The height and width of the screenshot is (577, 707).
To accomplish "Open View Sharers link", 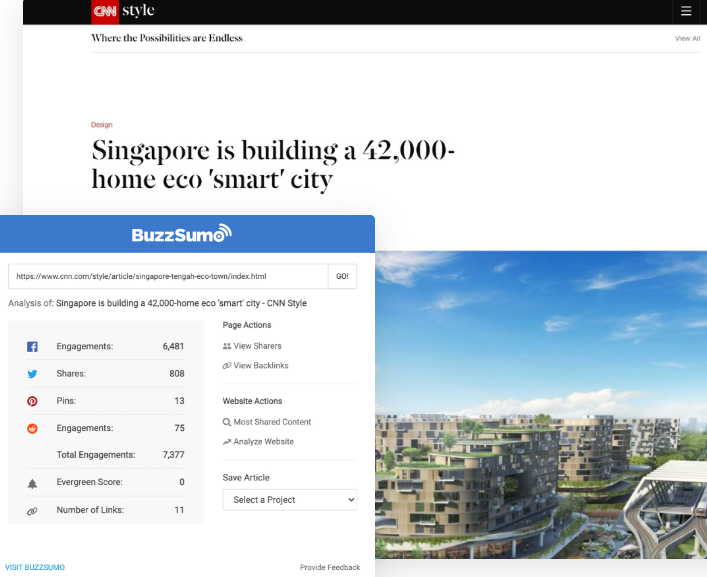I will pos(257,346).
